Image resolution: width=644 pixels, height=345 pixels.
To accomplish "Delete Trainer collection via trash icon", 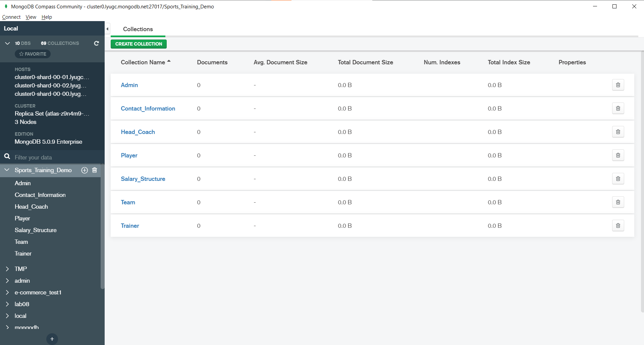I will click(618, 226).
